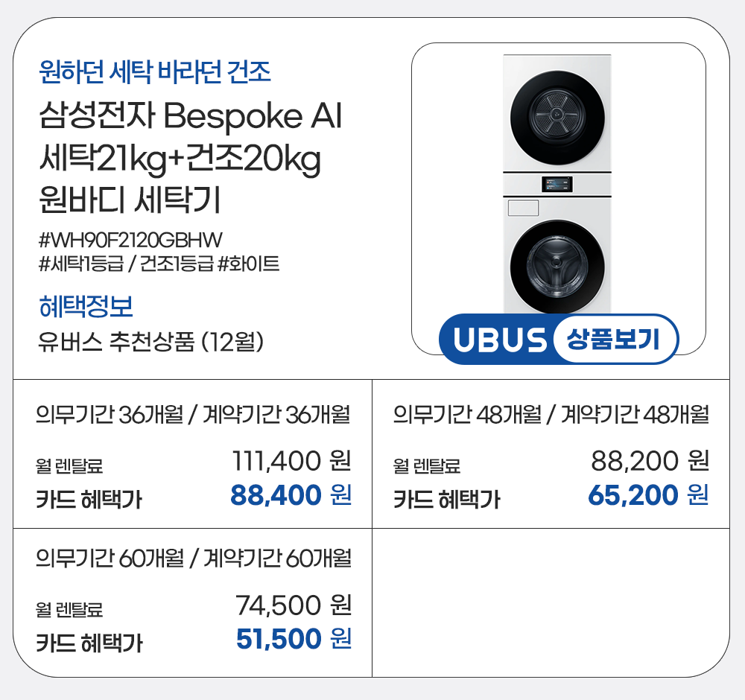Click the #세탁1등급 / 건조1등급 #화이트 hashtags
Viewport: 745px width, 700px height.
(159, 263)
